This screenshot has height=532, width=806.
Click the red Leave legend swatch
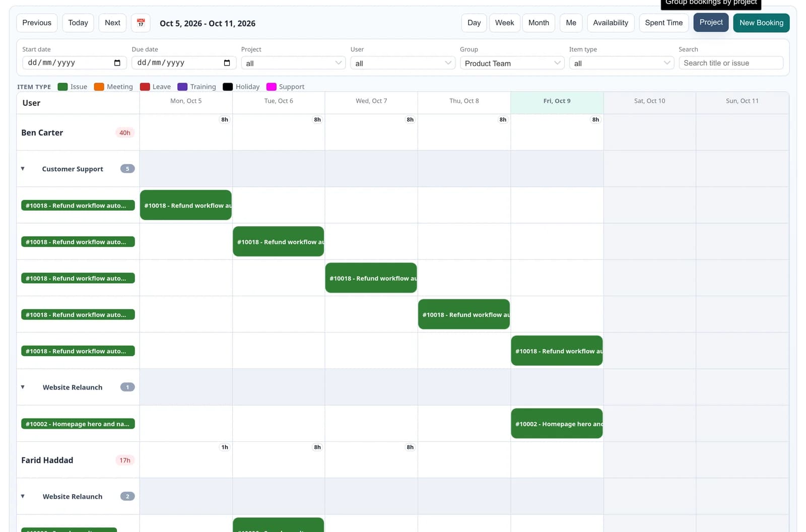tap(145, 87)
